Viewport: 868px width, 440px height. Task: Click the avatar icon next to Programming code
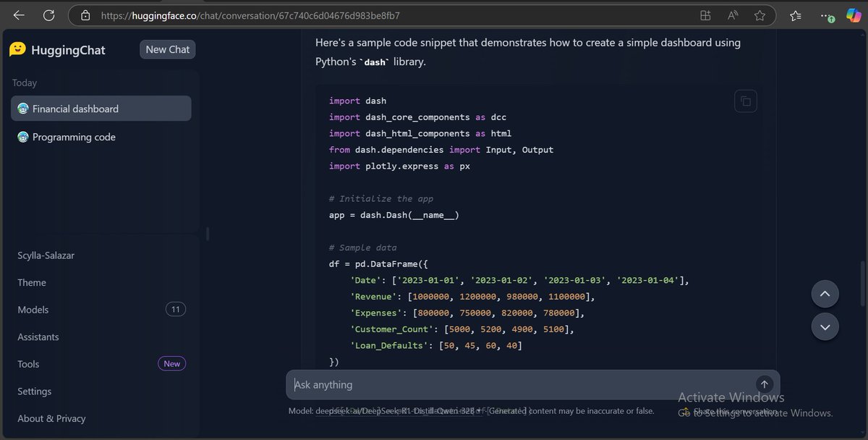point(23,137)
